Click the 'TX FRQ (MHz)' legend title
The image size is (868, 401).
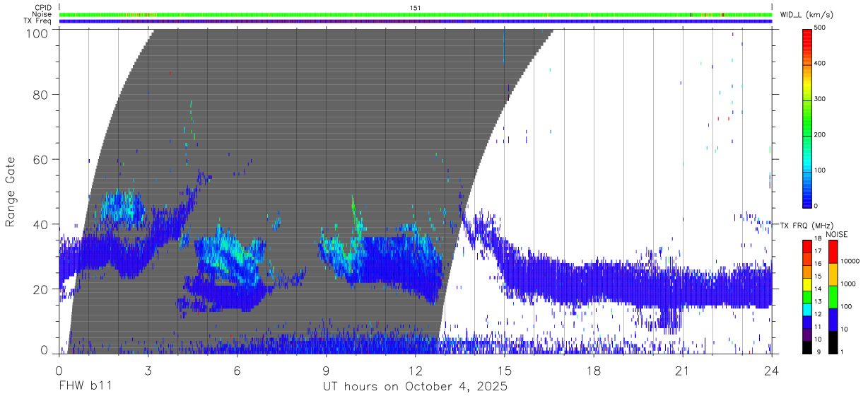[807, 226]
